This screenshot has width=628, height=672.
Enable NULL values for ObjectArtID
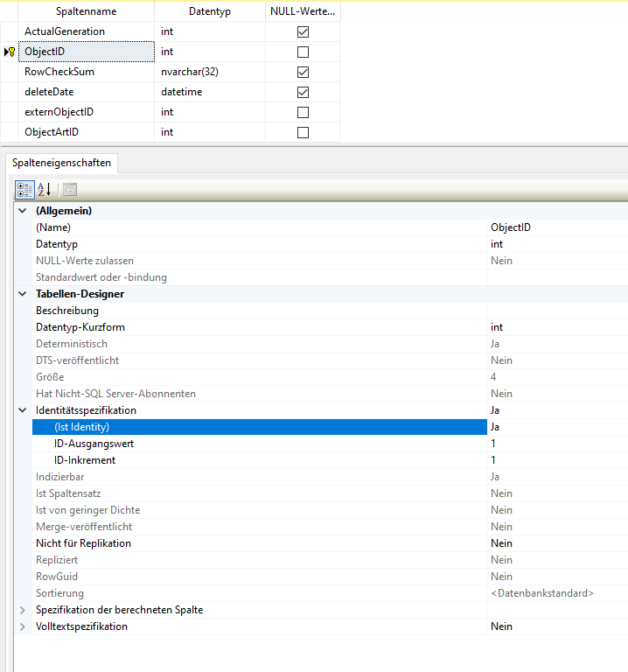click(x=303, y=132)
